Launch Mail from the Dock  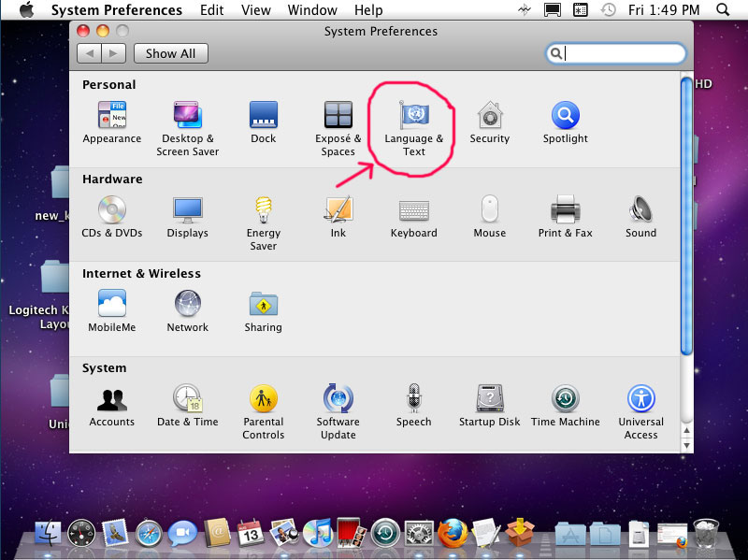pos(115,533)
